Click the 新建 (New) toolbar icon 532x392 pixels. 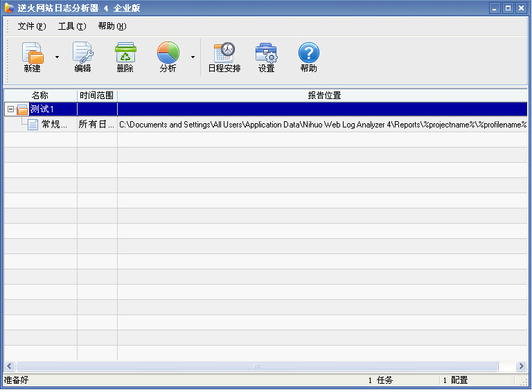(32, 53)
